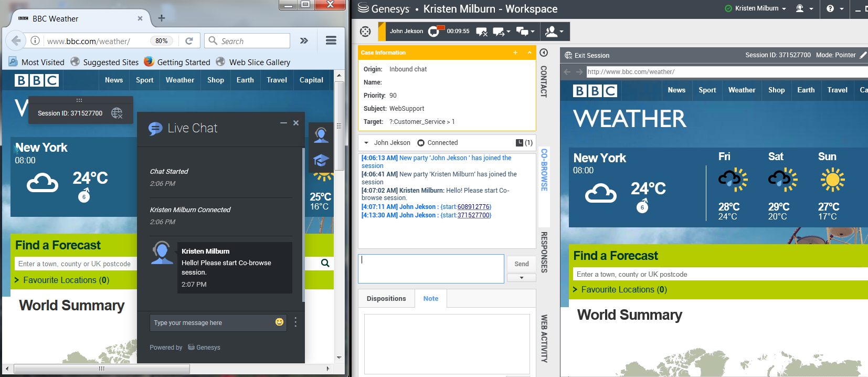Image resolution: width=868 pixels, height=377 pixels.
Task: Click the graduation cap icon in side widget
Action: (x=321, y=160)
